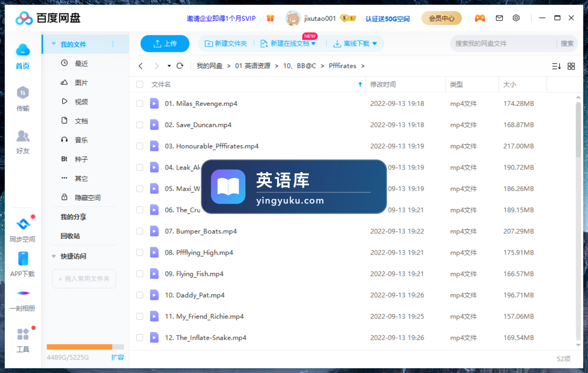The width and height of the screenshot is (588, 373).
Task: Click the 搜索 search button
Action: click(567, 44)
